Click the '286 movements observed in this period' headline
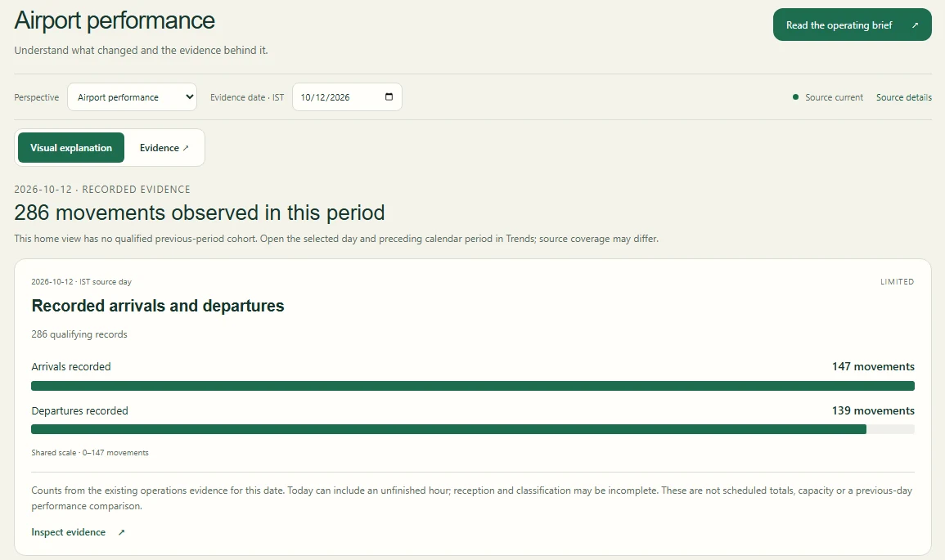Image resolution: width=945 pixels, height=560 pixels. tap(200, 213)
